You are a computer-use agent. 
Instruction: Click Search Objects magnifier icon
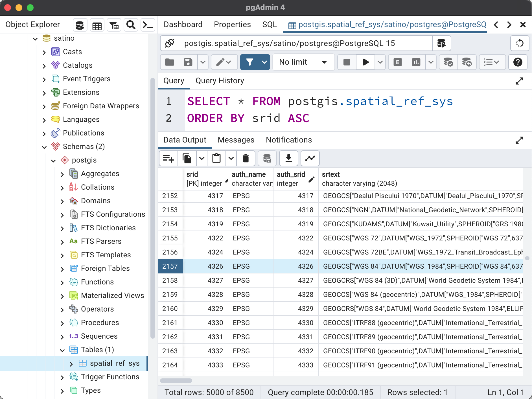[x=131, y=25]
